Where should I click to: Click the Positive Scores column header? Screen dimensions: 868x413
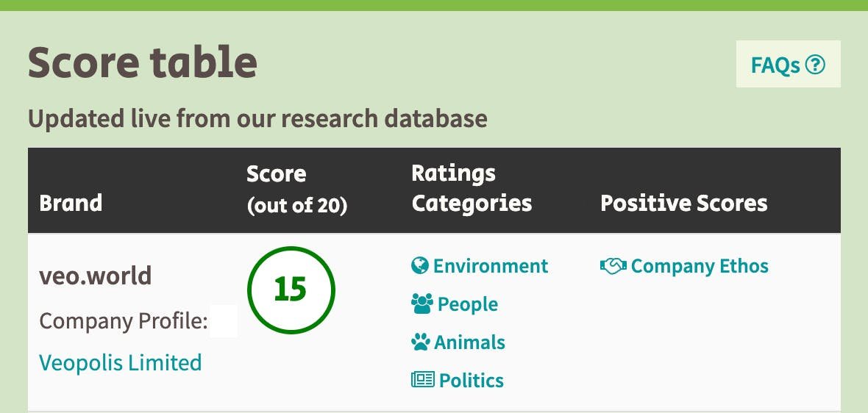tap(684, 203)
